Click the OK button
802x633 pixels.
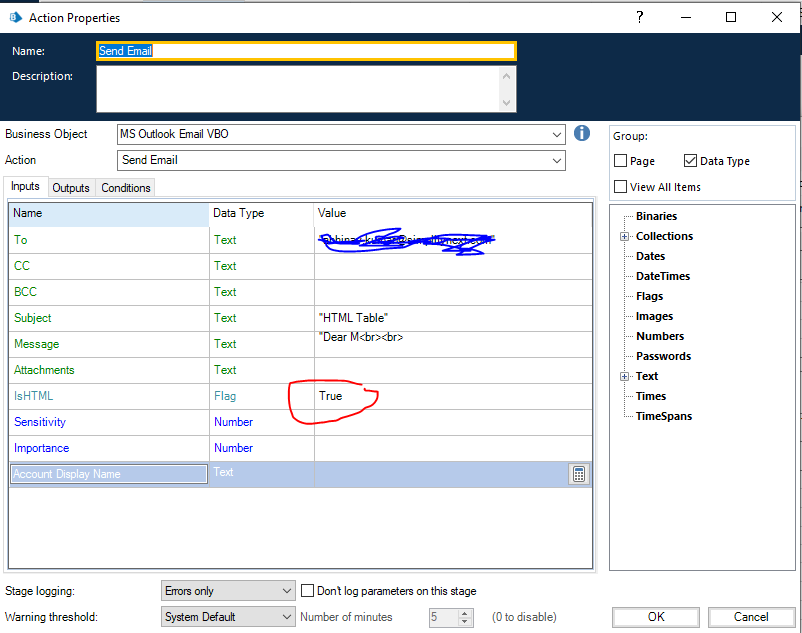click(656, 617)
